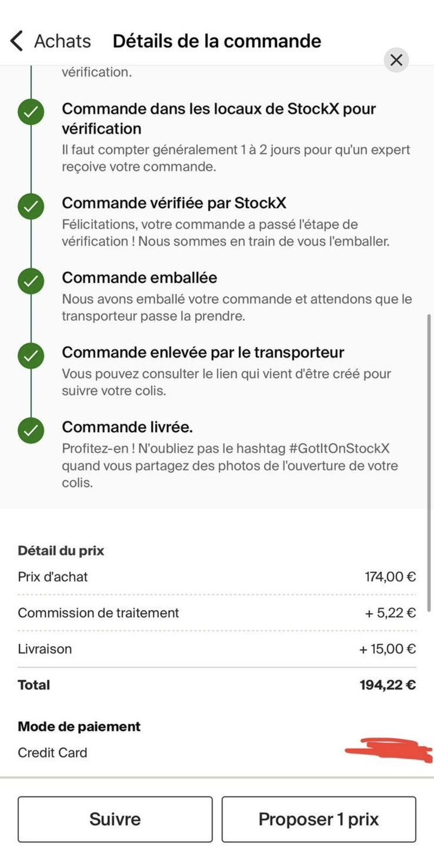Image resolution: width=434 pixels, height=868 pixels.
Task: Click the #GotItOnStockX hashtag text
Action: coord(339,449)
